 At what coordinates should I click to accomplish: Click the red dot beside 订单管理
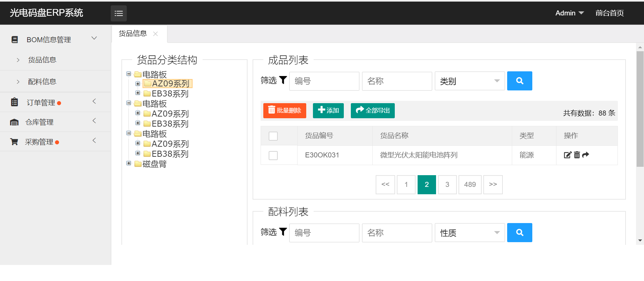pos(59,103)
